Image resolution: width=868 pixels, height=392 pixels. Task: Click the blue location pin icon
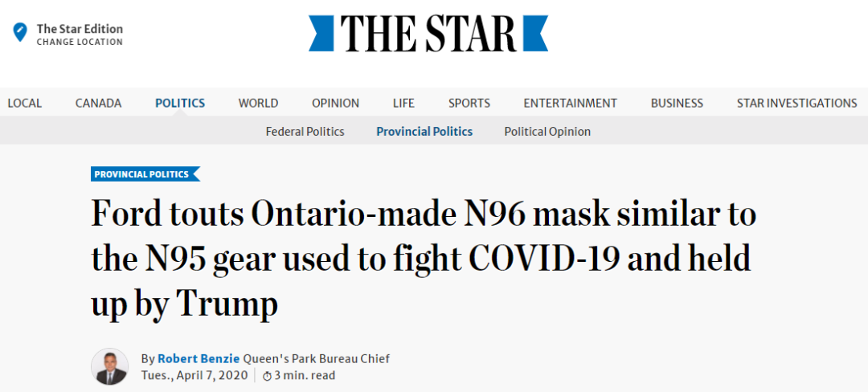[x=20, y=33]
